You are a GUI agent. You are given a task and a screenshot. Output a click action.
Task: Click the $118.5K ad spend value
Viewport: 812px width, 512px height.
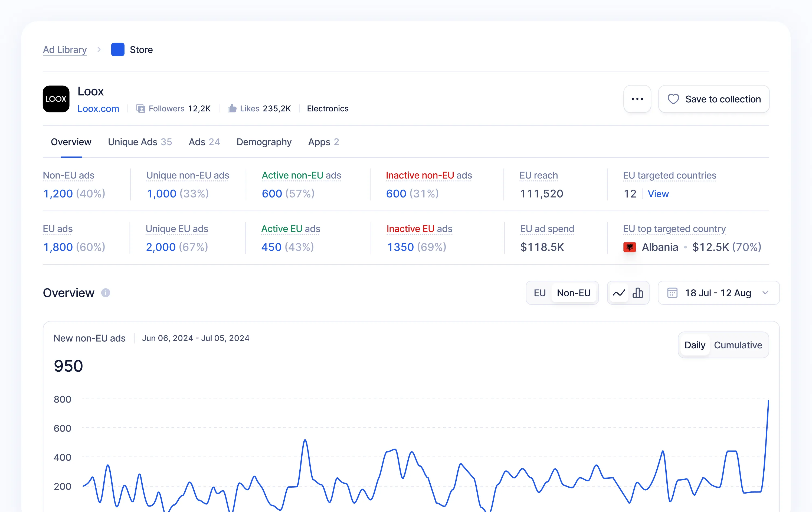542,247
